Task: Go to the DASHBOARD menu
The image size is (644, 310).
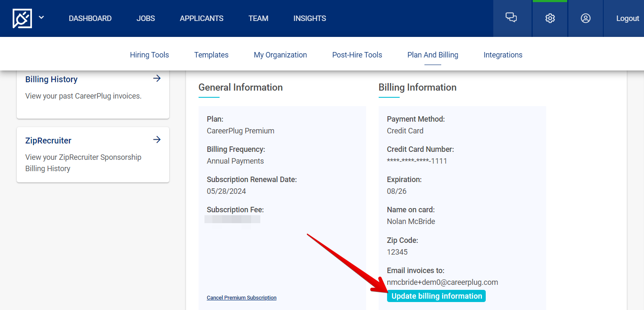Action: click(90, 18)
